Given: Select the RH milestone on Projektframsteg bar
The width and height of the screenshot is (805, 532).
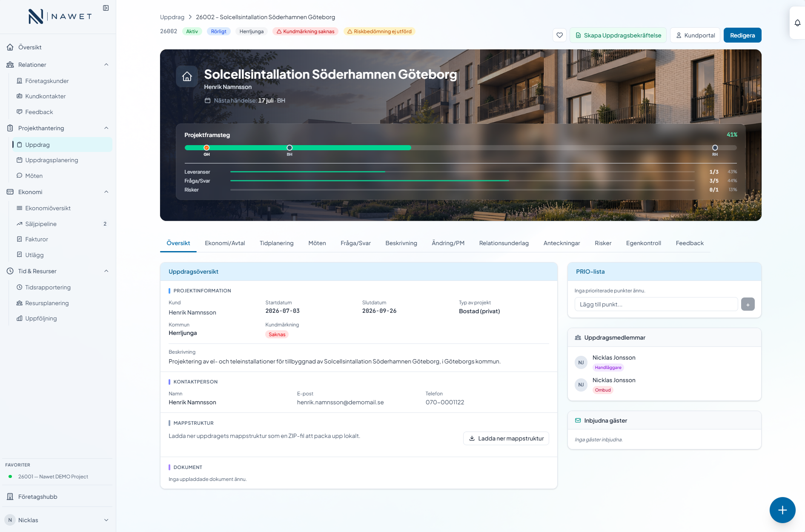Looking at the screenshot, I should [x=715, y=148].
